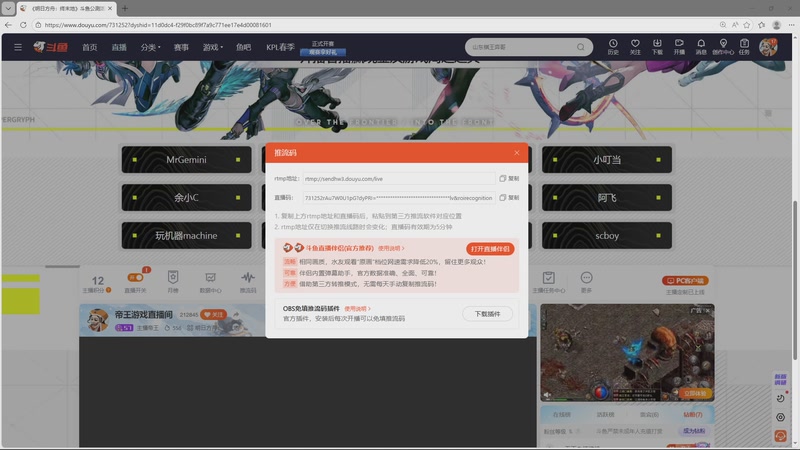This screenshot has height=450, width=800.
Task: Toggle the 直播开关 switch
Action: [x=135, y=278]
